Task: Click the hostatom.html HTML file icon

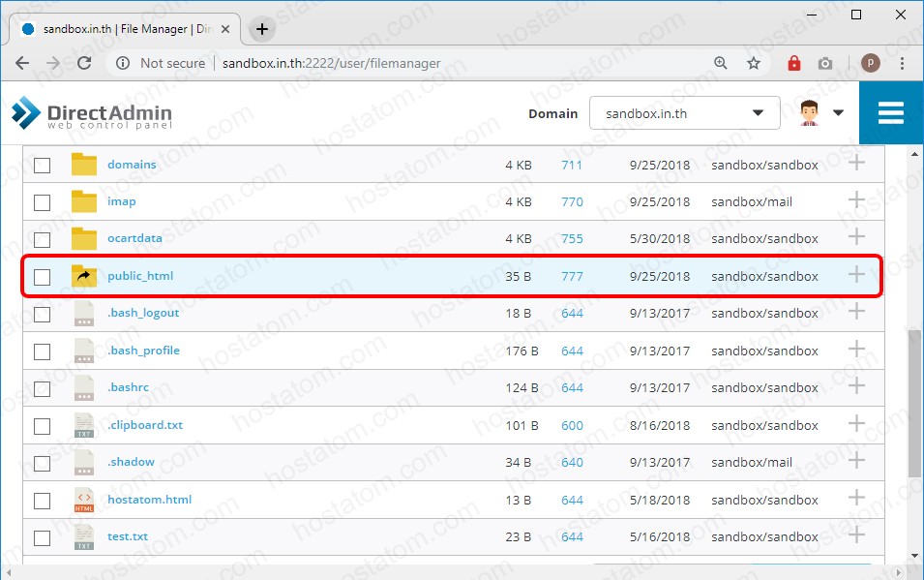Action: (x=83, y=500)
